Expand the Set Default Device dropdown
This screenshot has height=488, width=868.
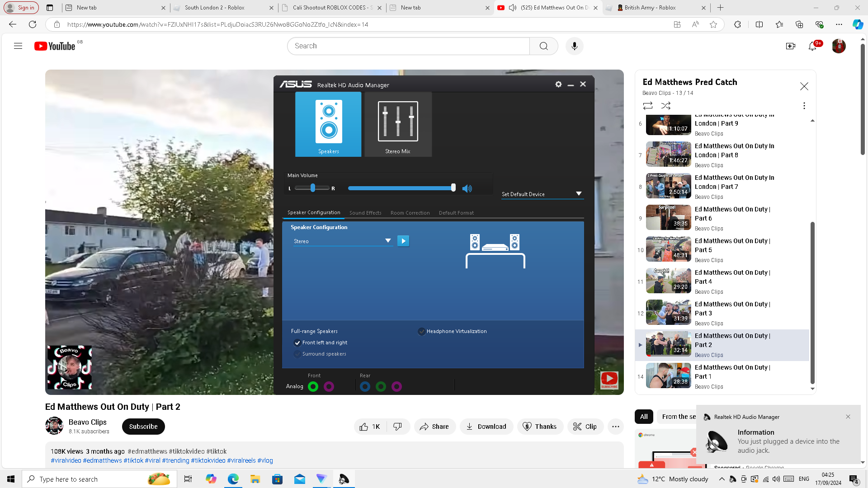542,194
